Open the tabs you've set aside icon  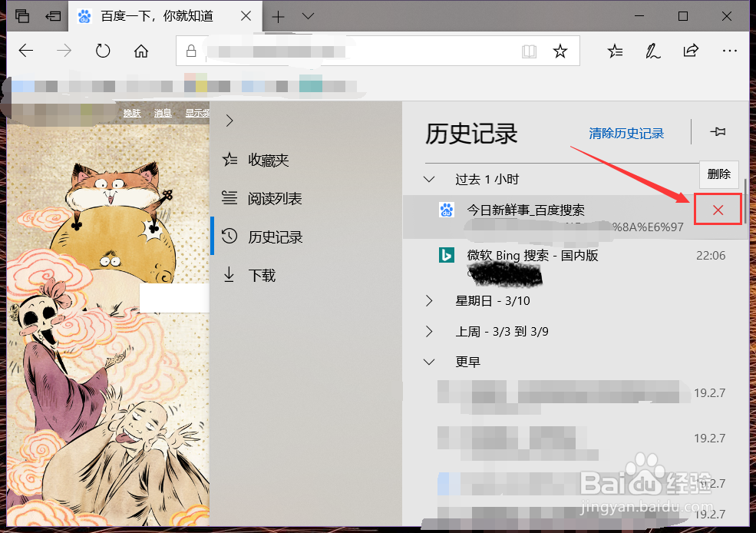click(22, 16)
